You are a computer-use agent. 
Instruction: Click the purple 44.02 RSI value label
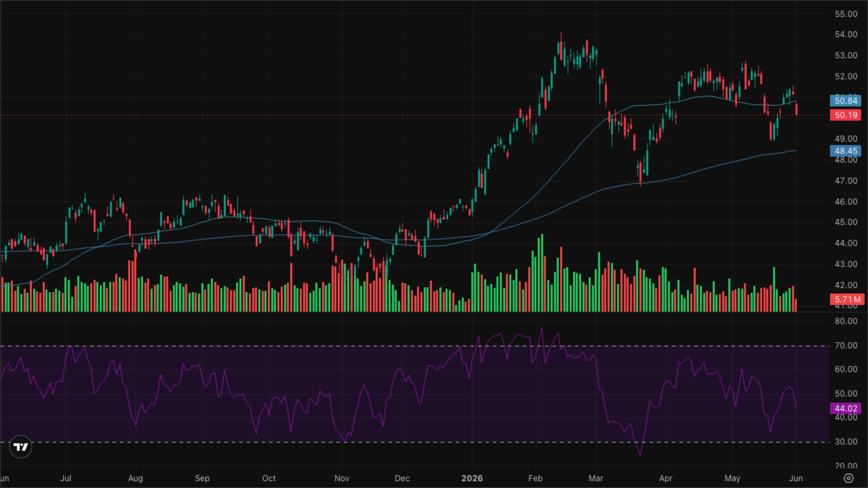tap(846, 408)
